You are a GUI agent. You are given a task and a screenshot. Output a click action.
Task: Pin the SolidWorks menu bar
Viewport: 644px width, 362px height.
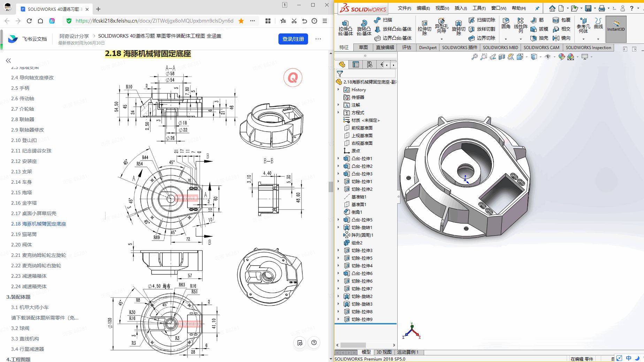(x=537, y=8)
